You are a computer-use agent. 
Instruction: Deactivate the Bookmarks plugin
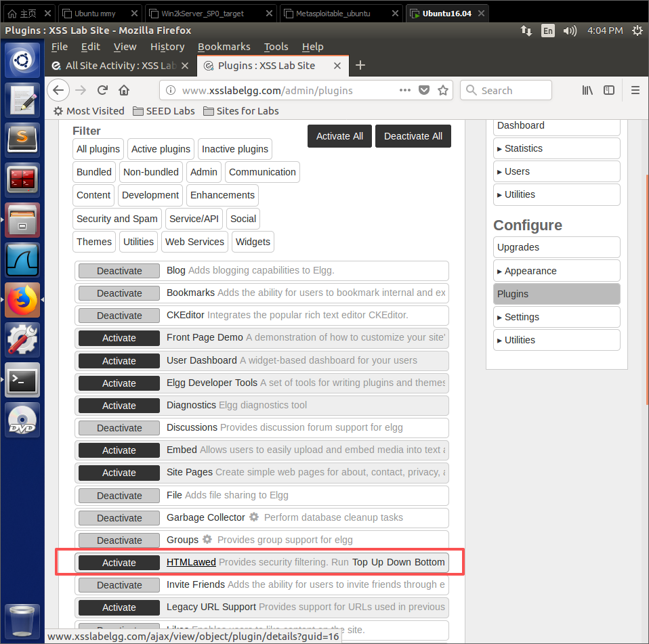point(119,293)
